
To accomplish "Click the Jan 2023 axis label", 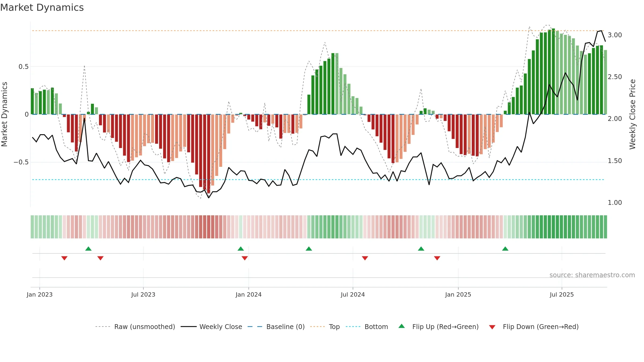I will coord(40,294).
